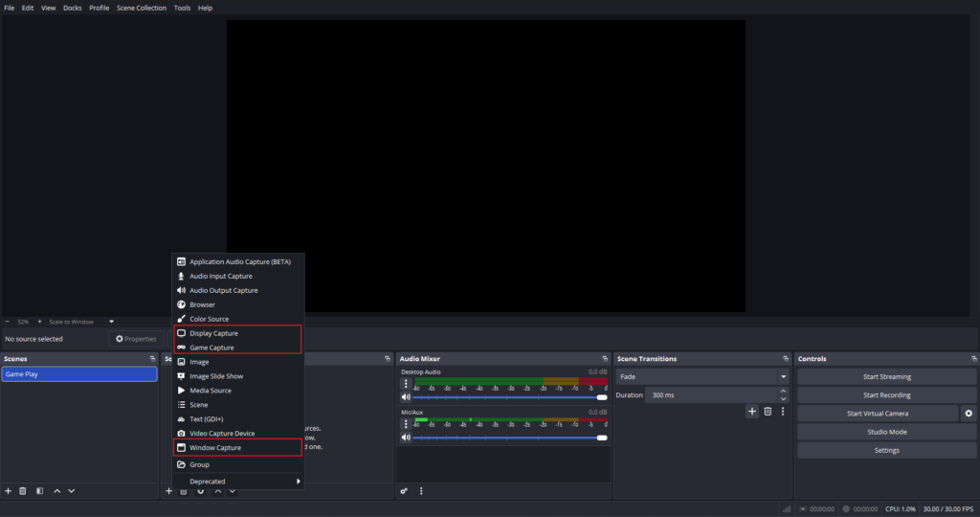
Task: Select the Game Play scene
Action: pyautogui.click(x=79, y=373)
